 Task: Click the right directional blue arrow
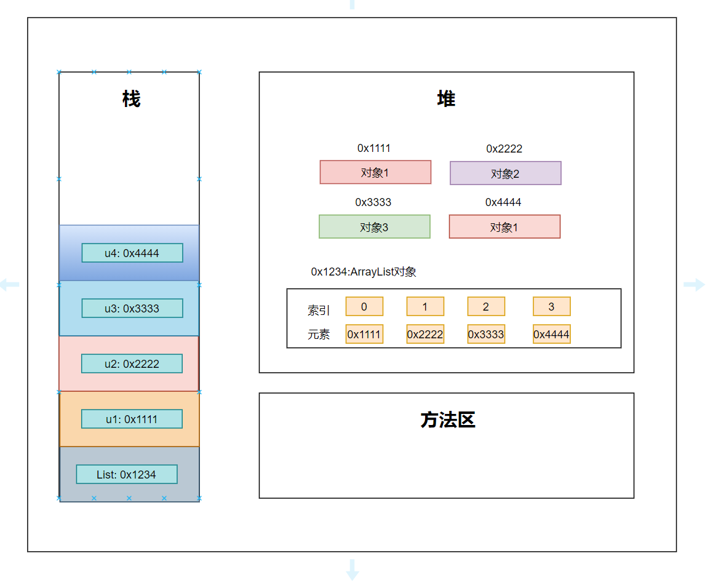[694, 284]
